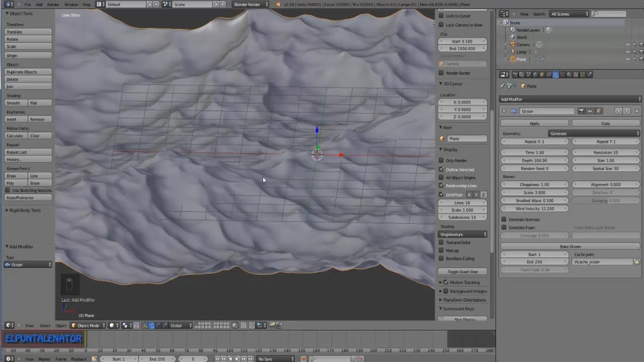Open the Constraints chain tab in Properties
The width and height of the screenshot is (644, 362).
pyautogui.click(x=548, y=74)
